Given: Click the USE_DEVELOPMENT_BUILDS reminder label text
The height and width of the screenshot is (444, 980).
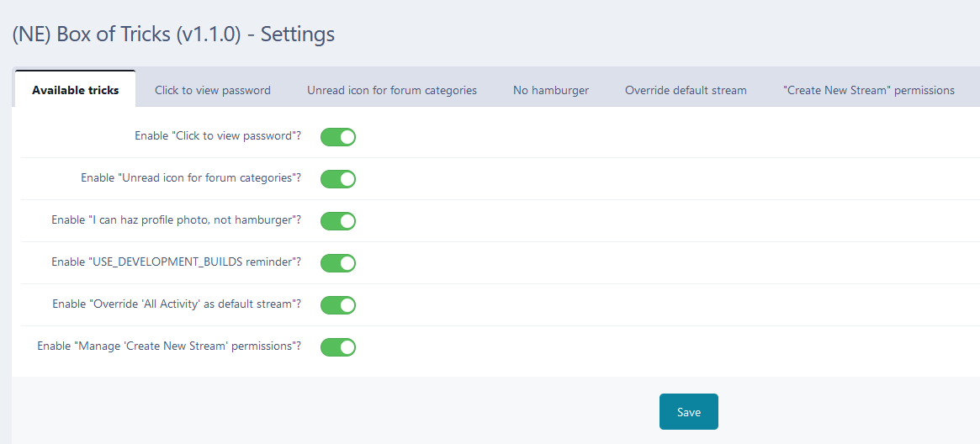Looking at the screenshot, I should point(177,262).
